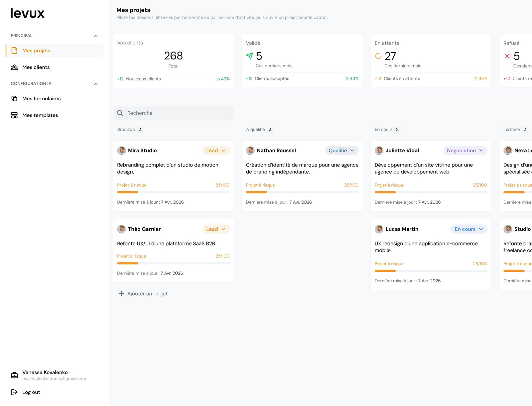Click Mira Studio avatar thumbnail
The height and width of the screenshot is (406, 532).
[121, 151]
